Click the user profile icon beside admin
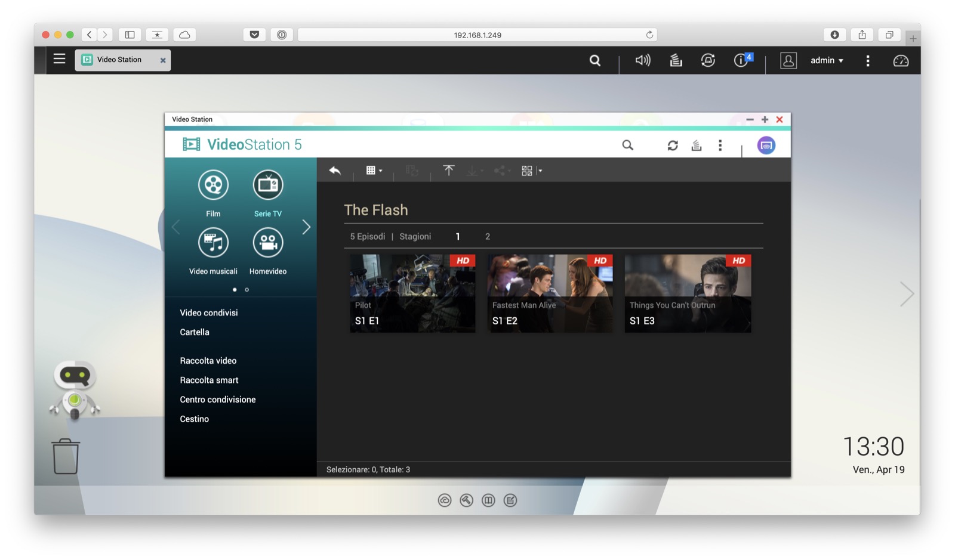 point(788,60)
